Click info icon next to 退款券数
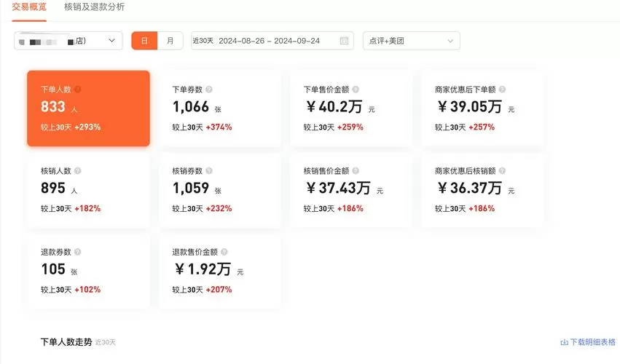 point(78,252)
